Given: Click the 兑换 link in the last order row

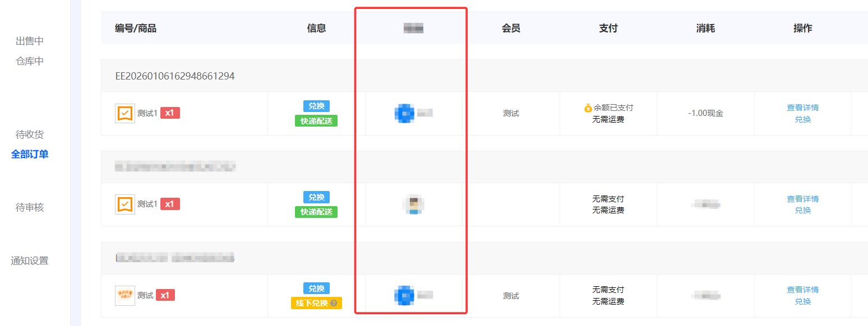Looking at the screenshot, I should [803, 301].
